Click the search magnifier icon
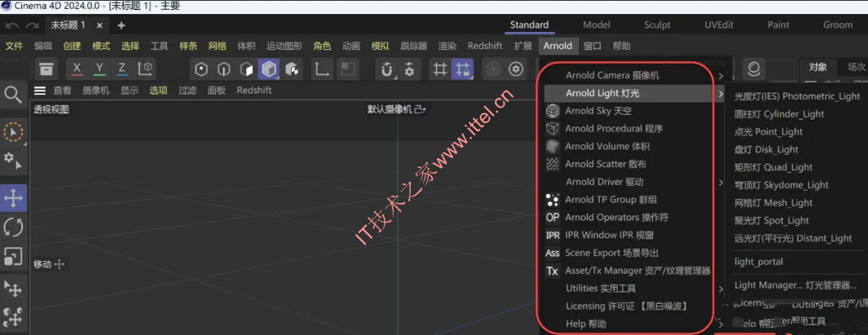 tap(13, 95)
